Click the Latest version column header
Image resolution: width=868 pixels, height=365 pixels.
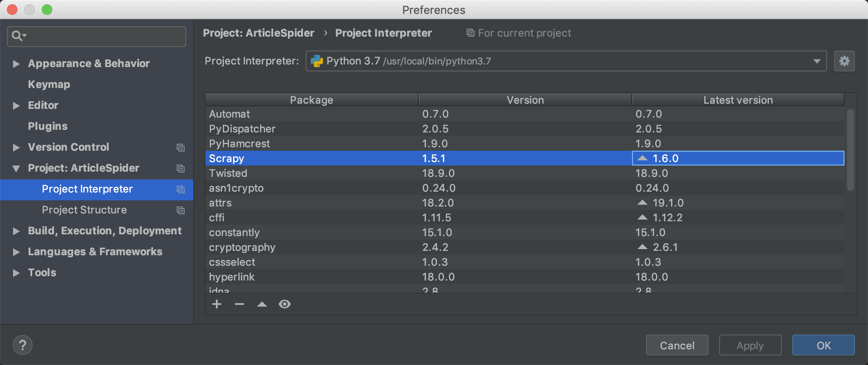click(738, 100)
